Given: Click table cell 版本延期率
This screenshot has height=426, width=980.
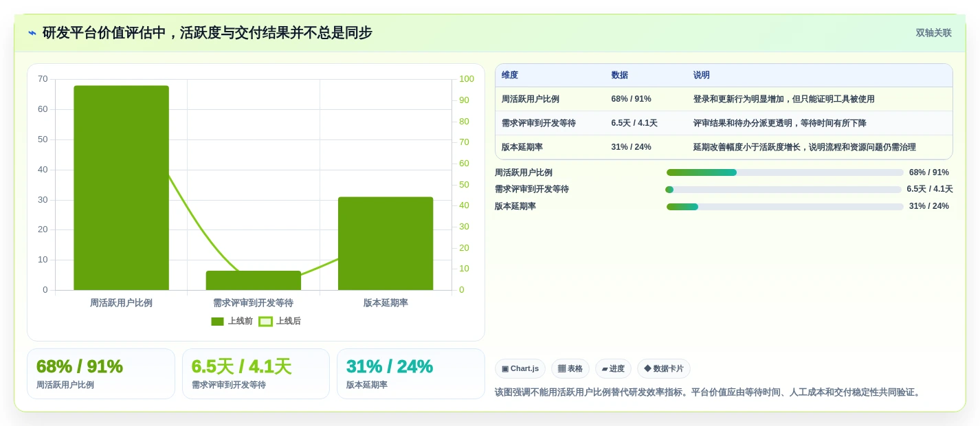Looking at the screenshot, I should pos(522,148).
